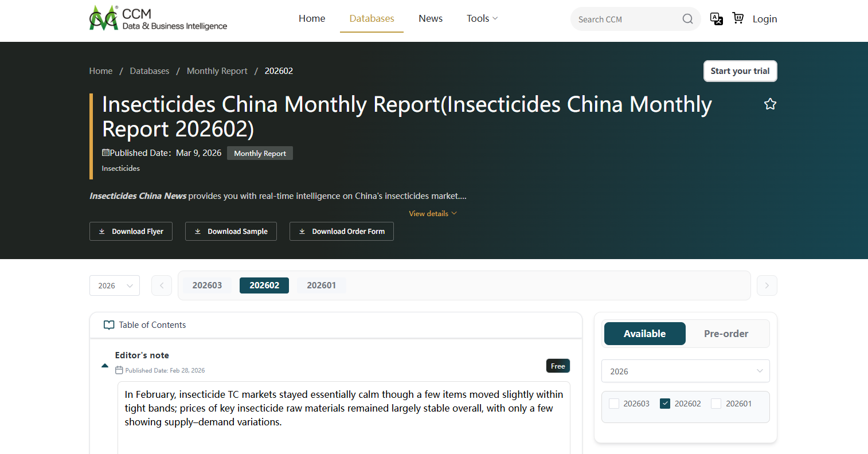
Task: Open the Tools dropdown menu
Action: tap(482, 18)
